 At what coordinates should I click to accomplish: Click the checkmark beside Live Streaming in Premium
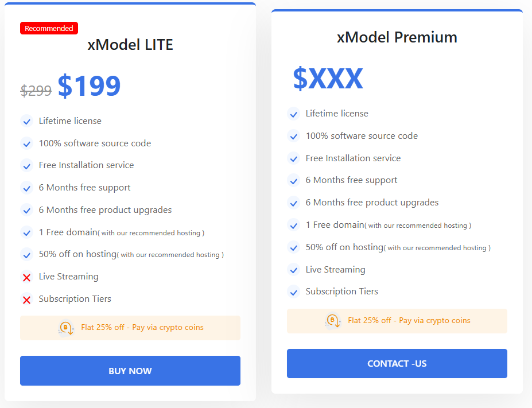(293, 269)
